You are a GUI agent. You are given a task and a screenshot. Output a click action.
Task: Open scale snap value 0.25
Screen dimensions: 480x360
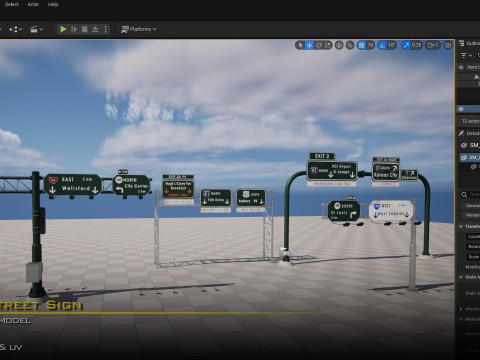(x=416, y=45)
